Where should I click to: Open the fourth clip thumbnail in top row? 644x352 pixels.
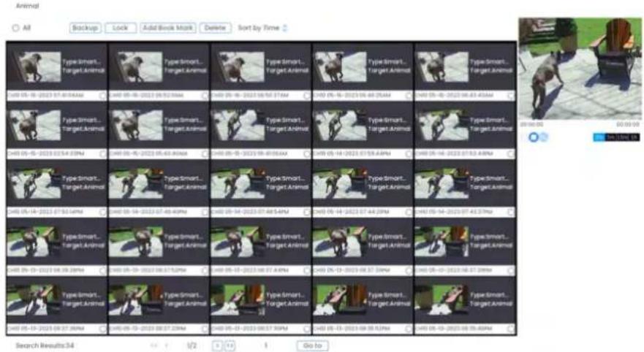(341, 66)
